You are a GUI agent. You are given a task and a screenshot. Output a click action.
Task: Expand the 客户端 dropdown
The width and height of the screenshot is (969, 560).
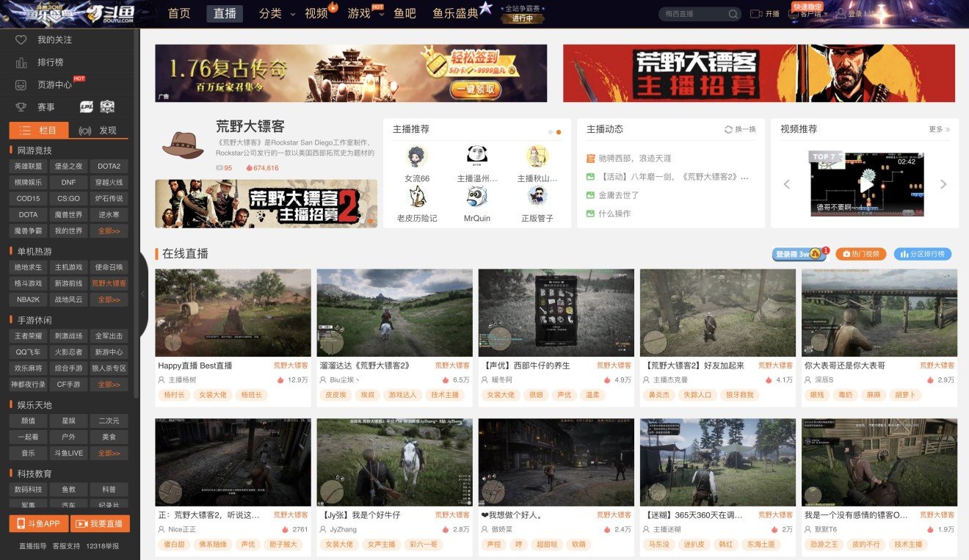(x=807, y=14)
